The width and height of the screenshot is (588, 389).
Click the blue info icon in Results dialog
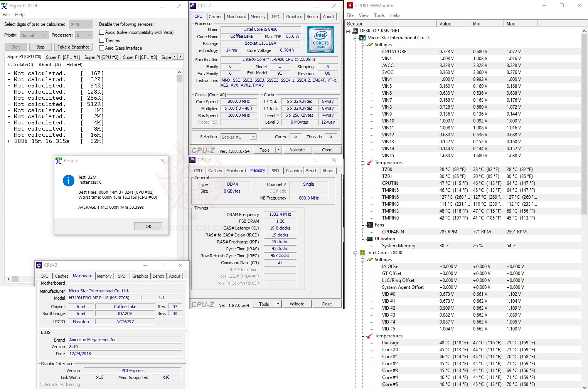click(69, 180)
